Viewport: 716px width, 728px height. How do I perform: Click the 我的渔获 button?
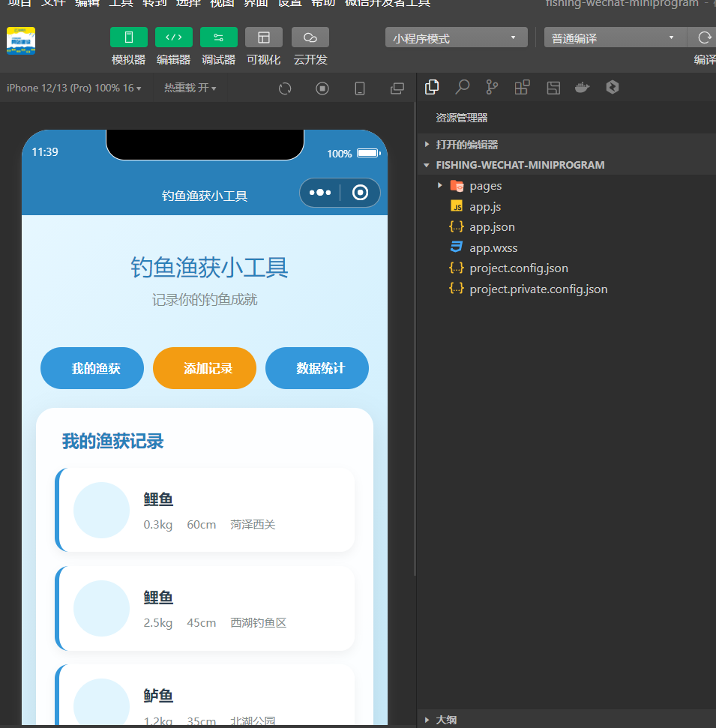[92, 368]
